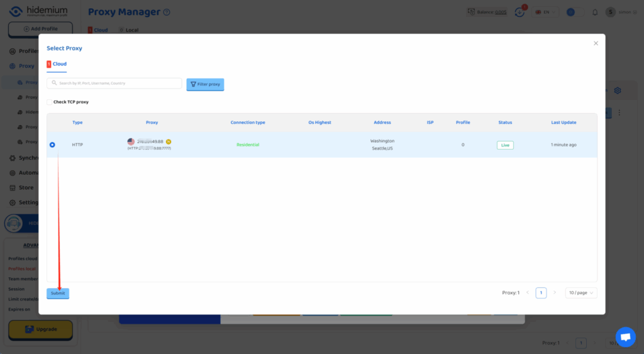Enable Check TCP proxy checkbox
644x354 pixels.
click(x=49, y=102)
